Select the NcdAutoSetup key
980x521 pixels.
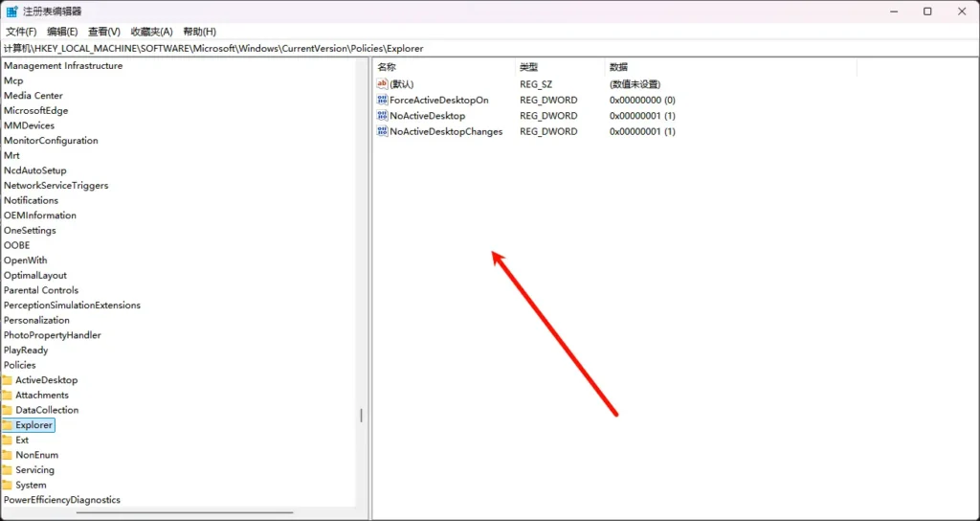point(35,170)
